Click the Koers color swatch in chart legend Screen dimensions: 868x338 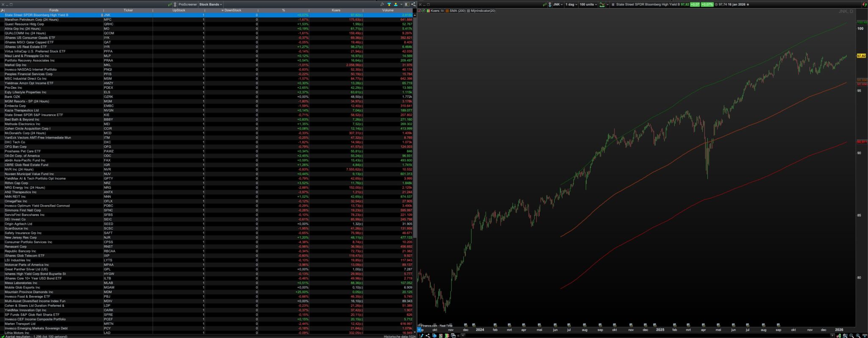click(428, 11)
